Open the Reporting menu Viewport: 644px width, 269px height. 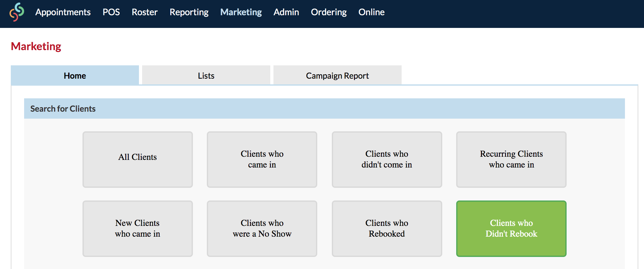click(x=189, y=12)
